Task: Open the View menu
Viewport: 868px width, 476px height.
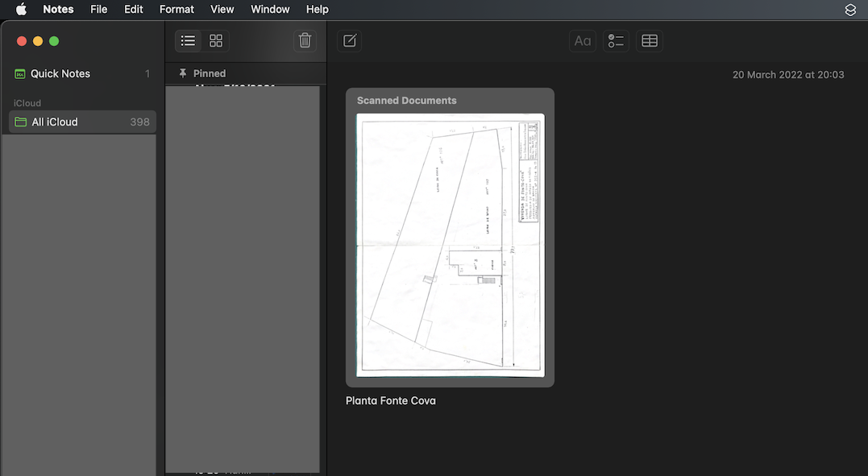Action: 222,10
